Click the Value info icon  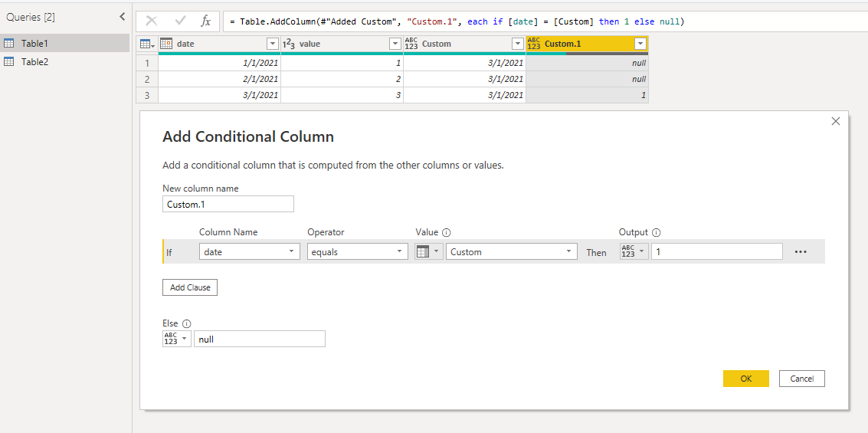pyautogui.click(x=446, y=232)
